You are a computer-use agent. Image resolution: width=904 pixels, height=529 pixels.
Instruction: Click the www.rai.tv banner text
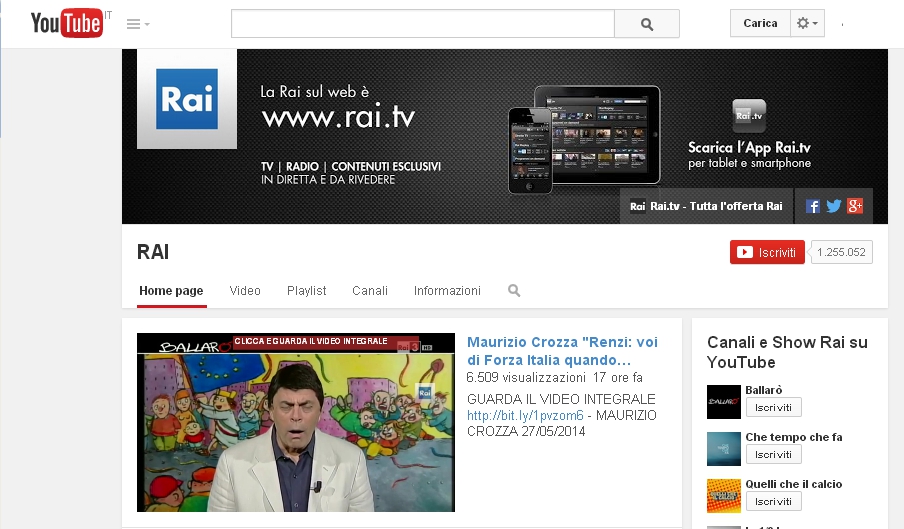click(x=338, y=117)
